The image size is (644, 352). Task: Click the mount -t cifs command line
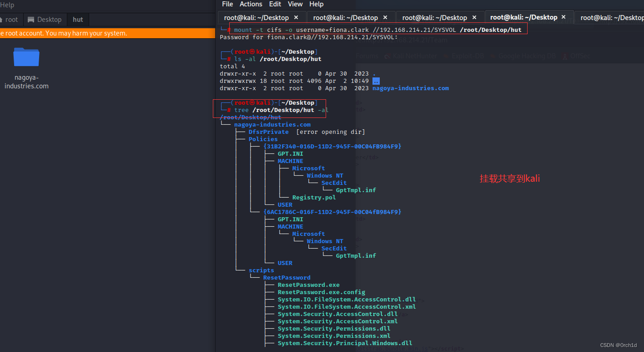pyautogui.click(x=377, y=30)
